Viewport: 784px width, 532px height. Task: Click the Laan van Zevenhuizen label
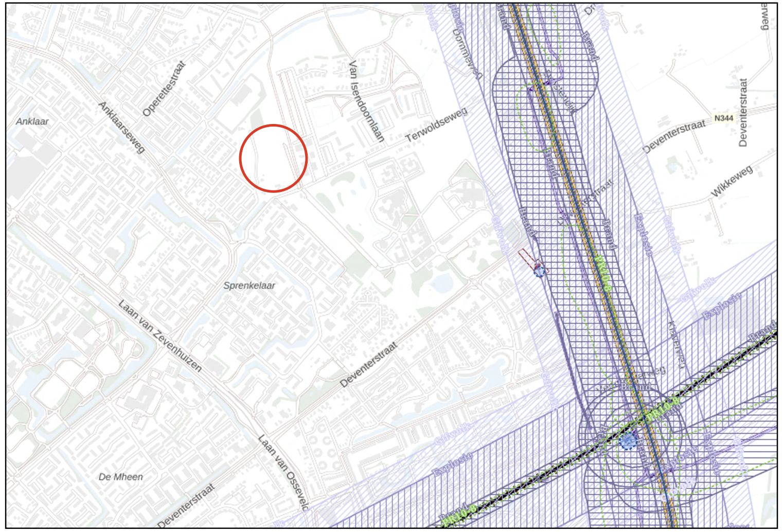click(160, 335)
